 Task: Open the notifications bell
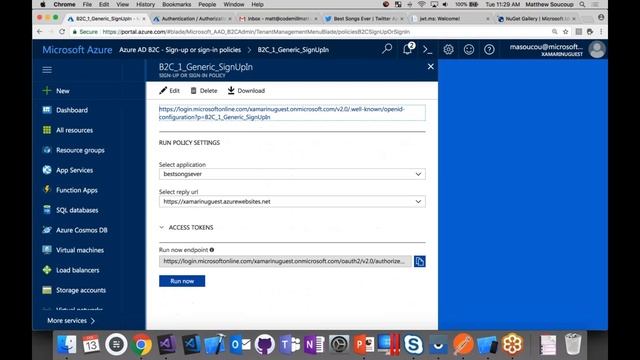click(408, 49)
